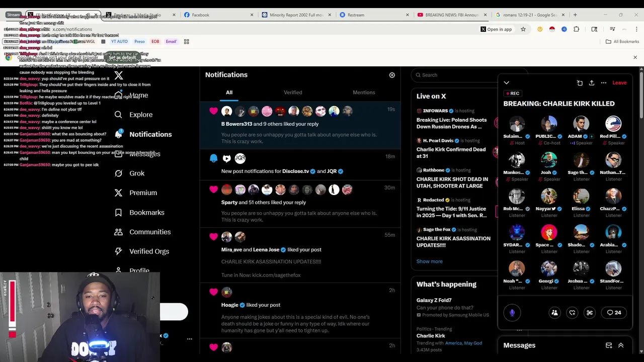Open Rathbone's SHOOTER AT LARGE broadcast
Viewport: 644px width, 362px height.
(452, 178)
